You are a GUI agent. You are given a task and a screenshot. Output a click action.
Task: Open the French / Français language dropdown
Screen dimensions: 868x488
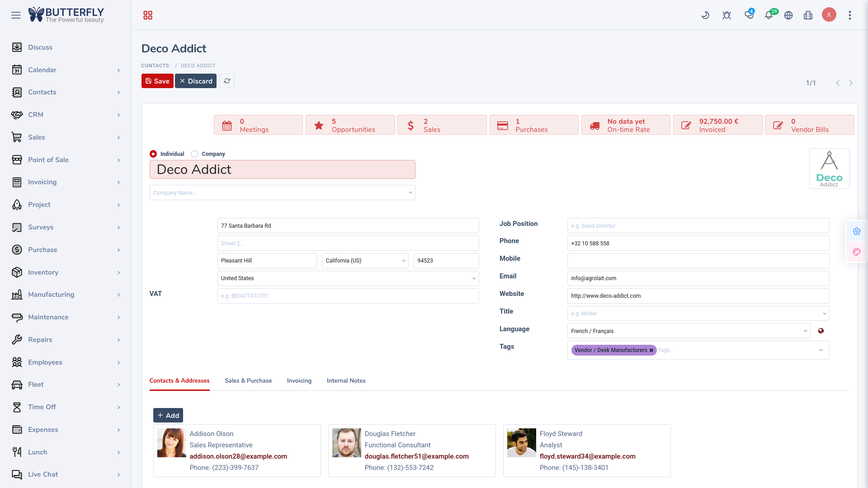pyautogui.click(x=689, y=331)
